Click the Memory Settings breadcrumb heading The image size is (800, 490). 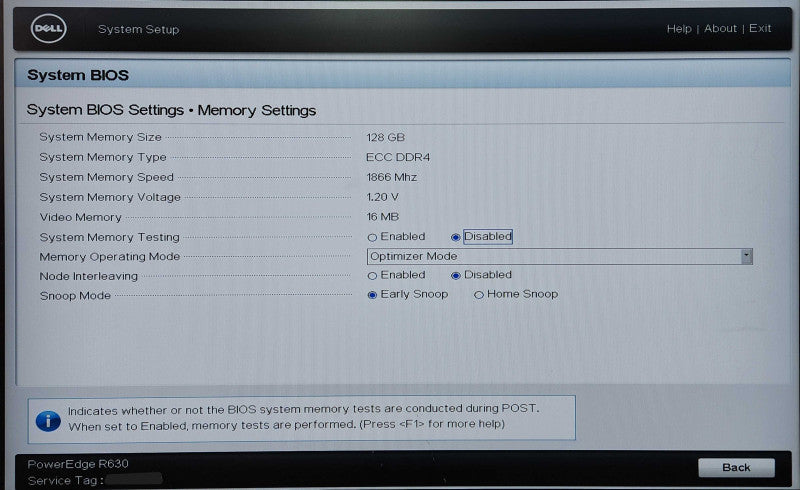pyautogui.click(x=257, y=110)
